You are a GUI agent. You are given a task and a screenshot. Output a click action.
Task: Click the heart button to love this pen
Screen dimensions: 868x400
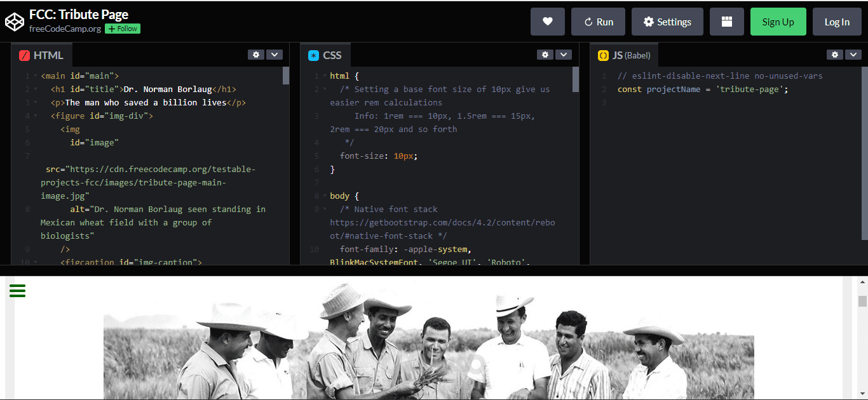[547, 22]
